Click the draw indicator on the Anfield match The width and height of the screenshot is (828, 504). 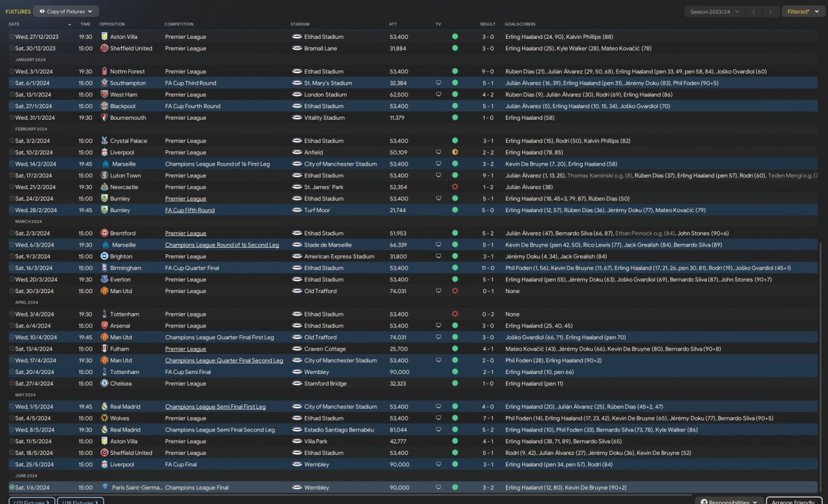(455, 153)
